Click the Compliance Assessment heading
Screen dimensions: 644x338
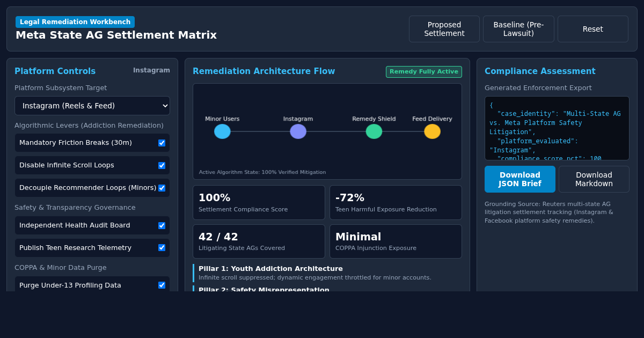540,71
